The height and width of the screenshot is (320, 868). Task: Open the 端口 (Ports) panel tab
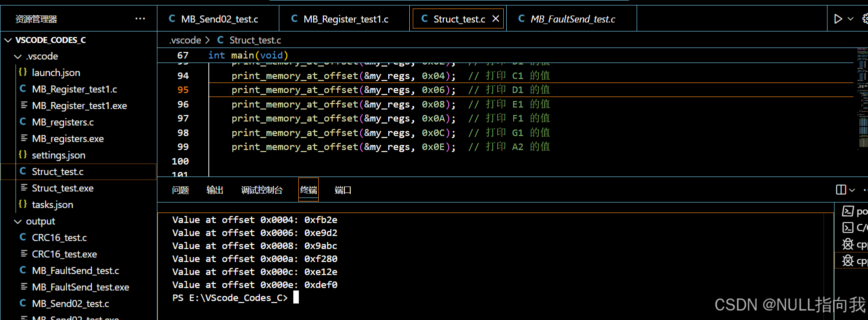click(x=343, y=190)
